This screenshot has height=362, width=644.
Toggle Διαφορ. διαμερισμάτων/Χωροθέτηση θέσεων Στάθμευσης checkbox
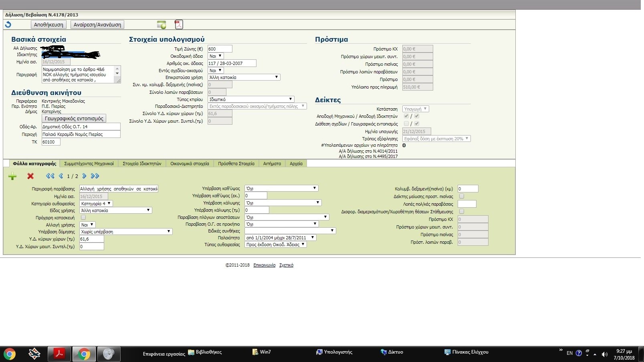[462, 211]
